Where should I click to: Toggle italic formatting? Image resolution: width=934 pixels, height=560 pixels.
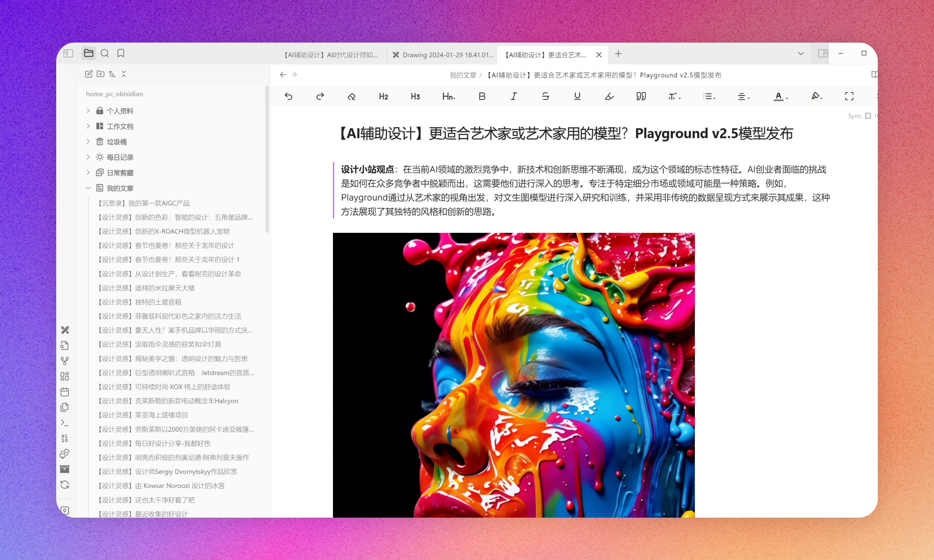click(514, 96)
